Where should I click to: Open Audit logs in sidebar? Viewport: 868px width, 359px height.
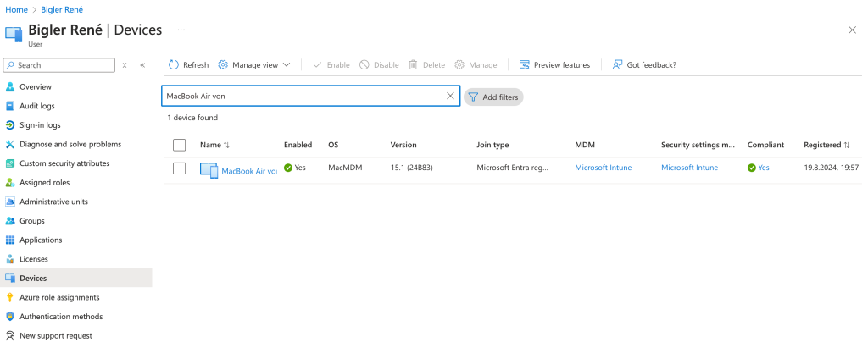(x=36, y=106)
